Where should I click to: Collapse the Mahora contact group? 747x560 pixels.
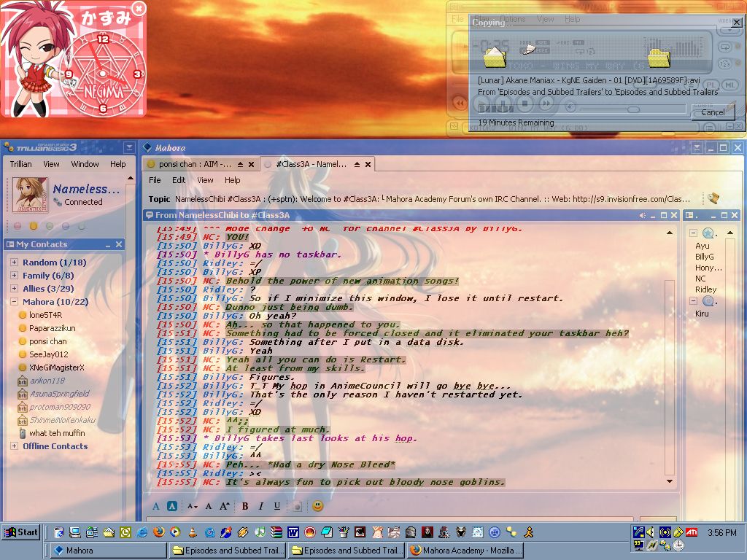pyautogui.click(x=14, y=301)
